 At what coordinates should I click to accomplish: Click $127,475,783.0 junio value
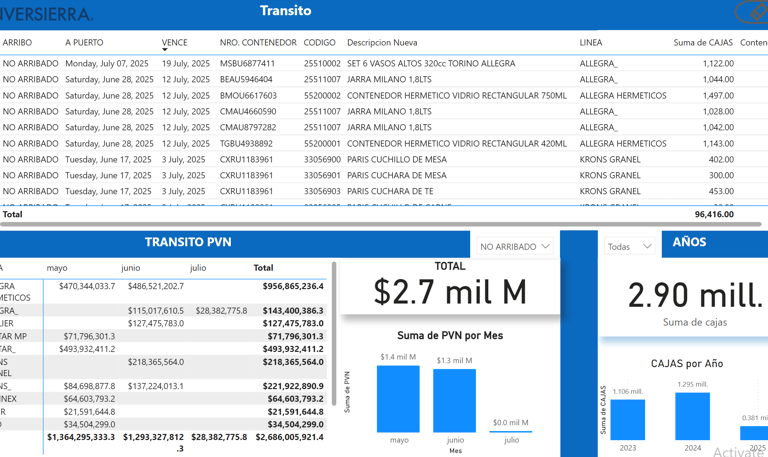click(x=156, y=323)
